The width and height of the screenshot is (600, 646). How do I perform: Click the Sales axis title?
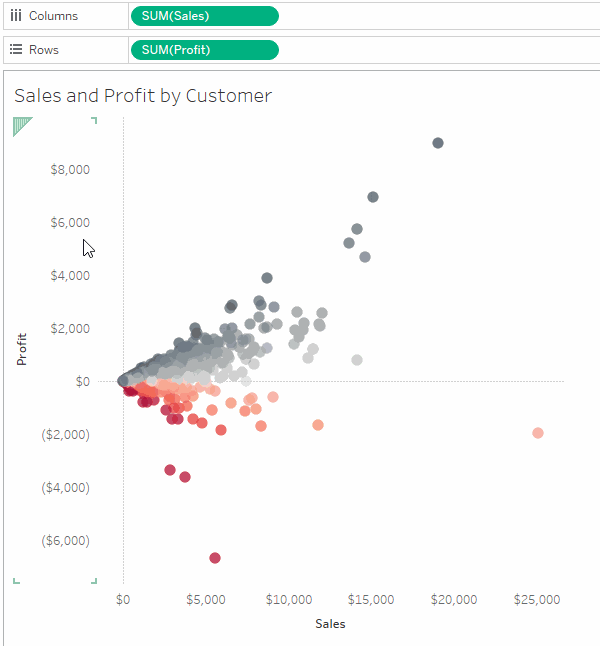coord(330,624)
